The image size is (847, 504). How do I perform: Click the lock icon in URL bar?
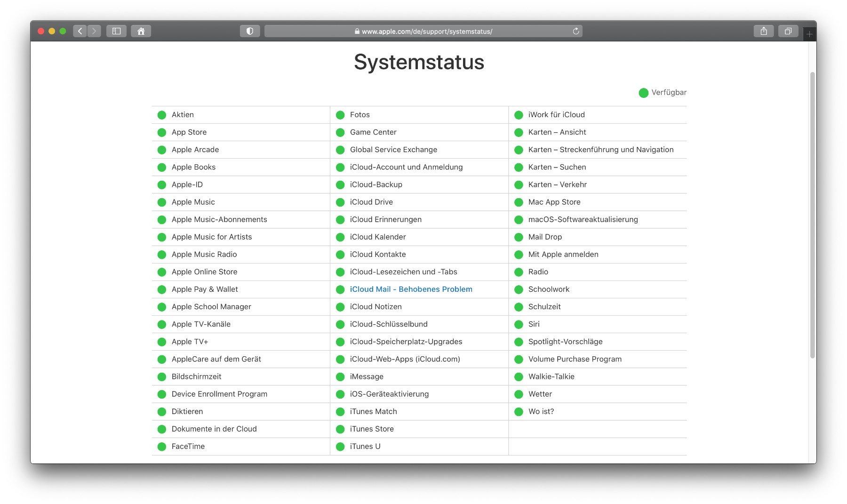click(357, 32)
